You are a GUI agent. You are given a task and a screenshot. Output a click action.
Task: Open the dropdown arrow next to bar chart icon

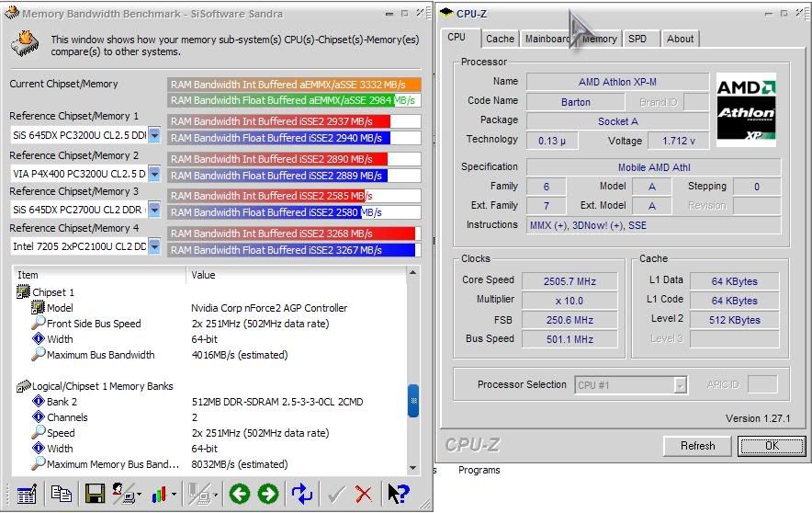[x=174, y=495]
